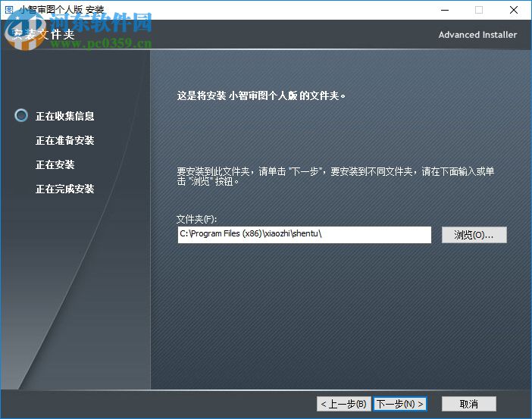
Task: Click the installer icon in title bar
Action: pyautogui.click(x=9, y=10)
